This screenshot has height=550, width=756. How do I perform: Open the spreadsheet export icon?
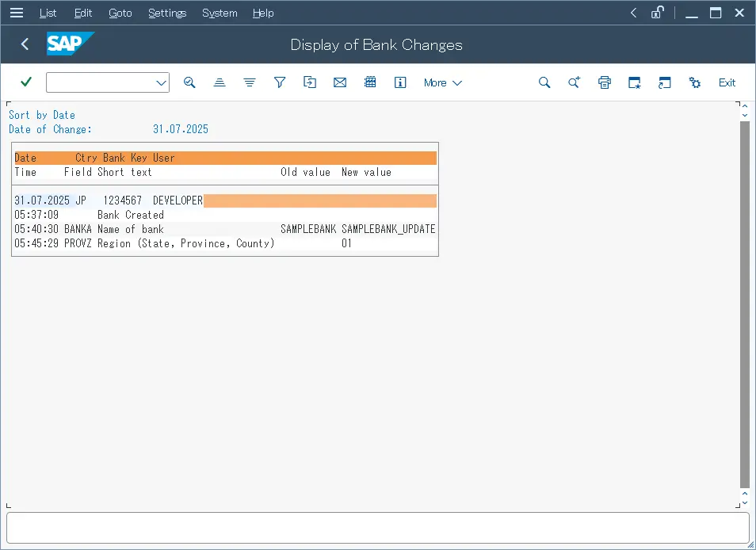[369, 82]
